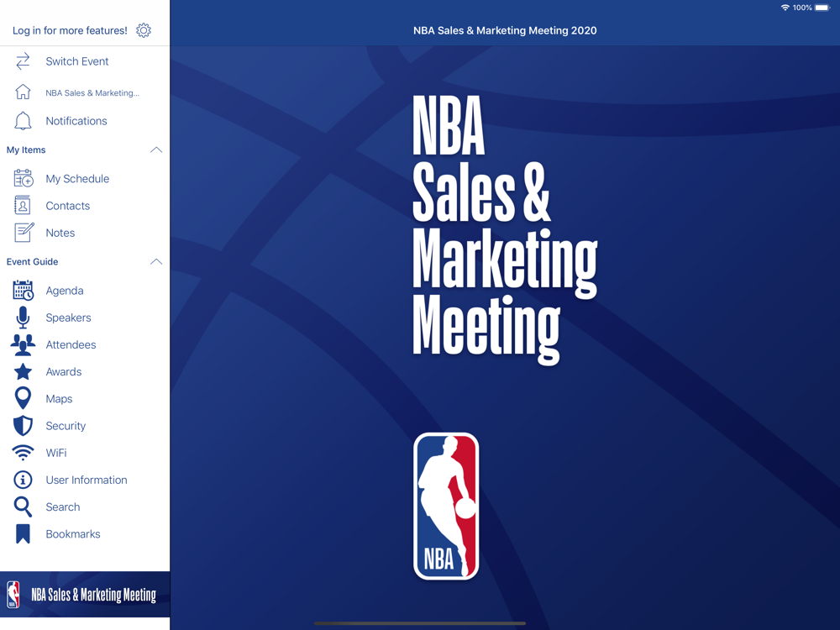Click the My Items section header
This screenshot has width=840, height=630.
tap(85, 150)
